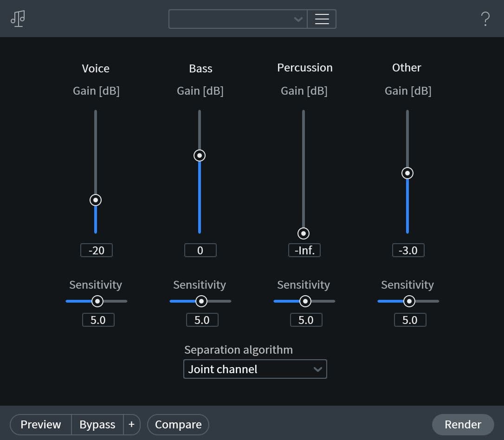Click the Bass gain slider handle
This screenshot has width=504, height=440.
(200, 155)
